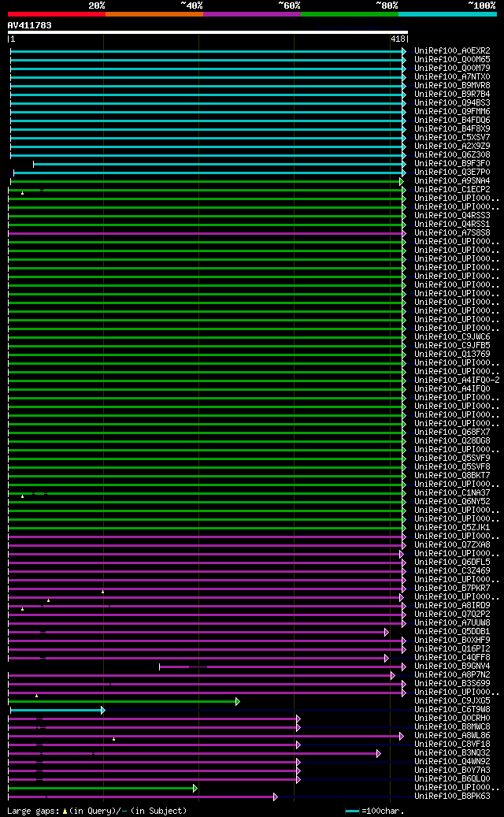Viewport: 504px width, 817px height.
Task: Click label UniRef100_A8P7N2
Action: click(452, 674)
